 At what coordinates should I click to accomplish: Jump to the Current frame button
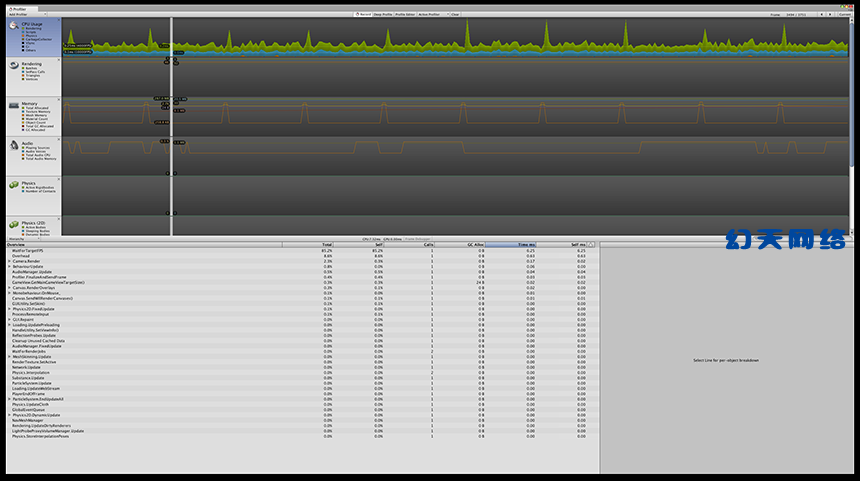844,14
